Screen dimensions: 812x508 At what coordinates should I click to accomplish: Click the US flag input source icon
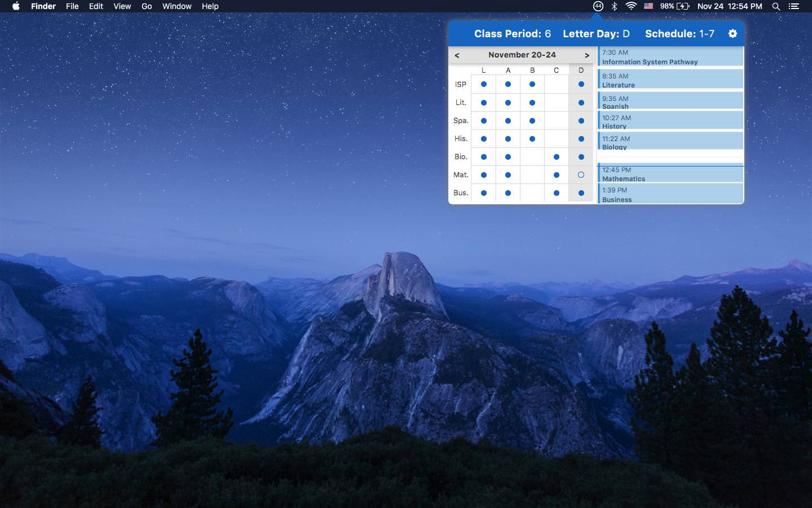pyautogui.click(x=648, y=6)
